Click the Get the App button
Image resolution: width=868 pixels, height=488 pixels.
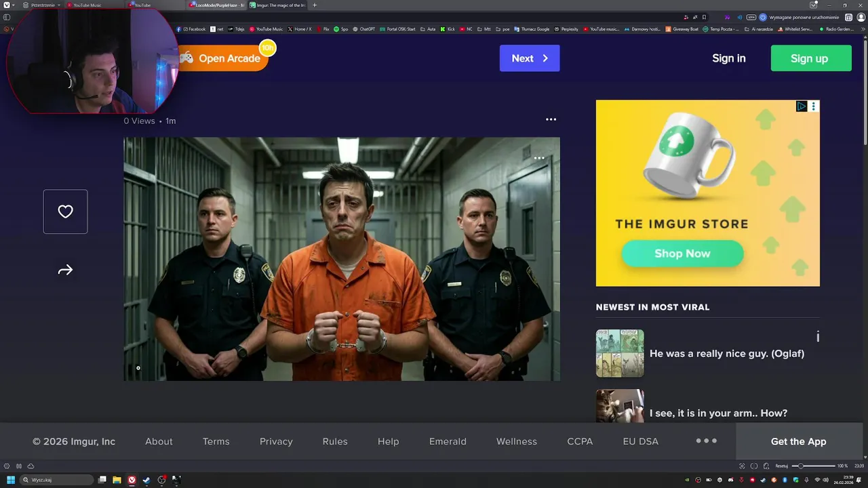coord(798,441)
